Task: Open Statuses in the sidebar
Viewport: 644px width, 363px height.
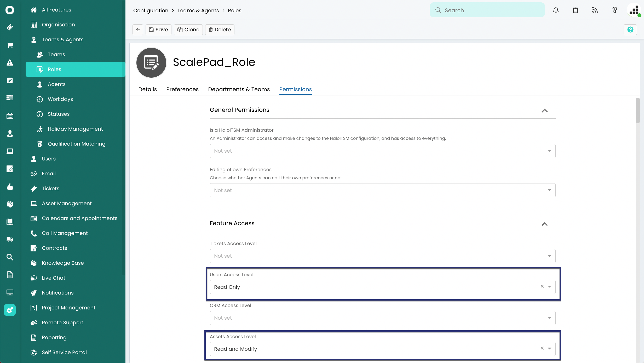Action: (75, 114)
